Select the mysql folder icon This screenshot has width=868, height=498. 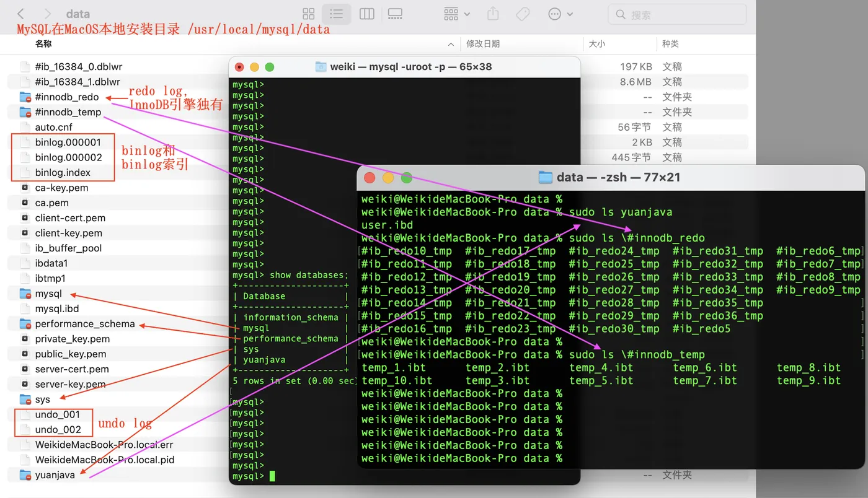tap(25, 294)
